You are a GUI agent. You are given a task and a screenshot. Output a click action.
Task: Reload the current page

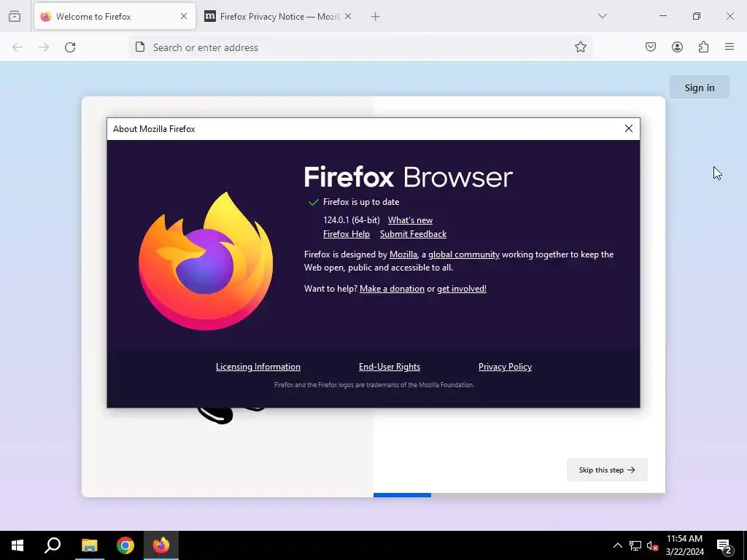tap(70, 47)
